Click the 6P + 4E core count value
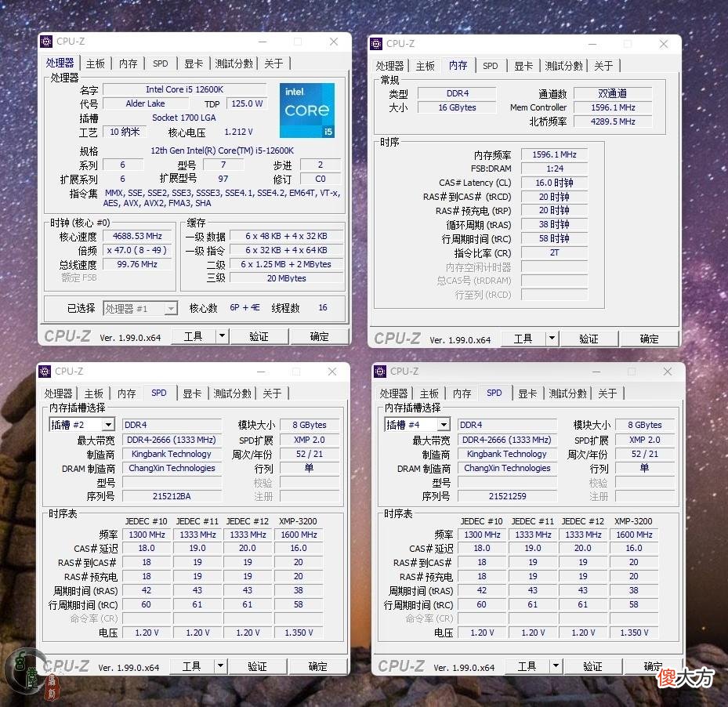This screenshot has height=707, width=728. click(x=244, y=307)
